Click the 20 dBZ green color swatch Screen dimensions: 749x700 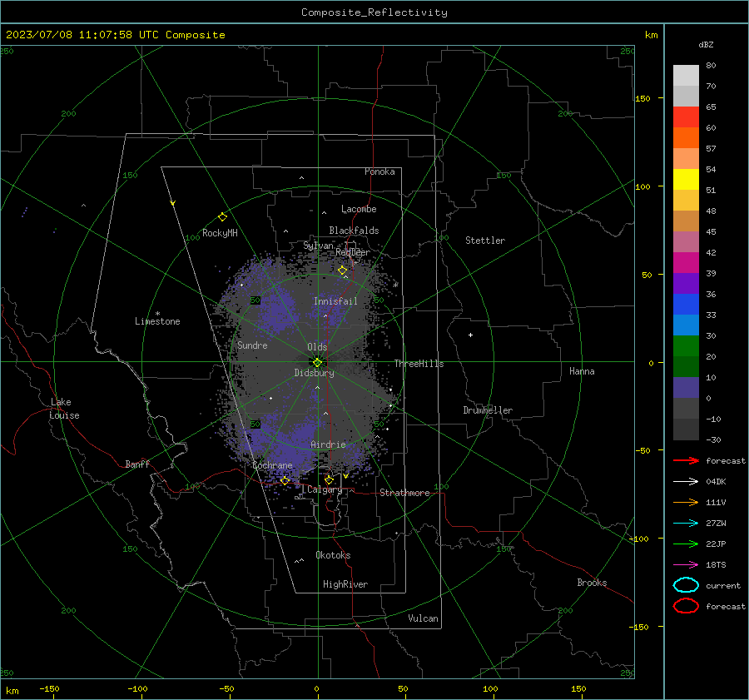[686, 345]
